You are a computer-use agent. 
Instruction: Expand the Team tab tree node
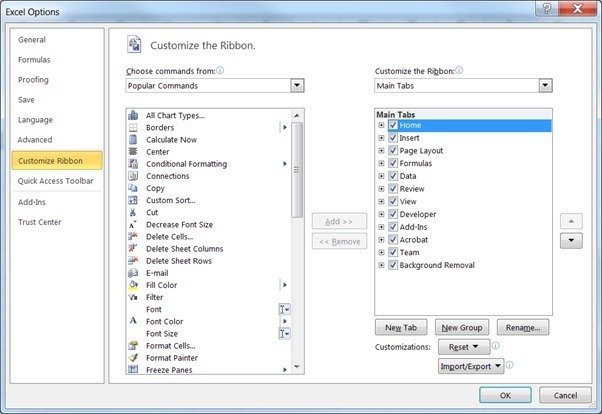click(381, 252)
